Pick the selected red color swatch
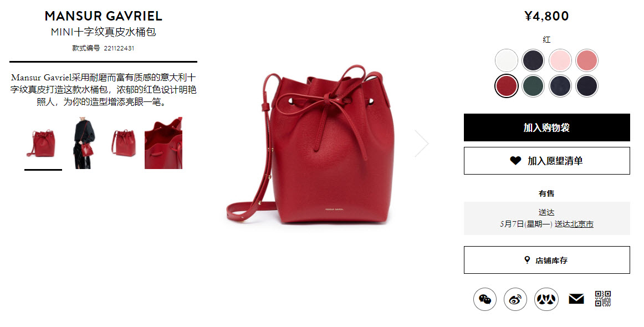 (507, 86)
